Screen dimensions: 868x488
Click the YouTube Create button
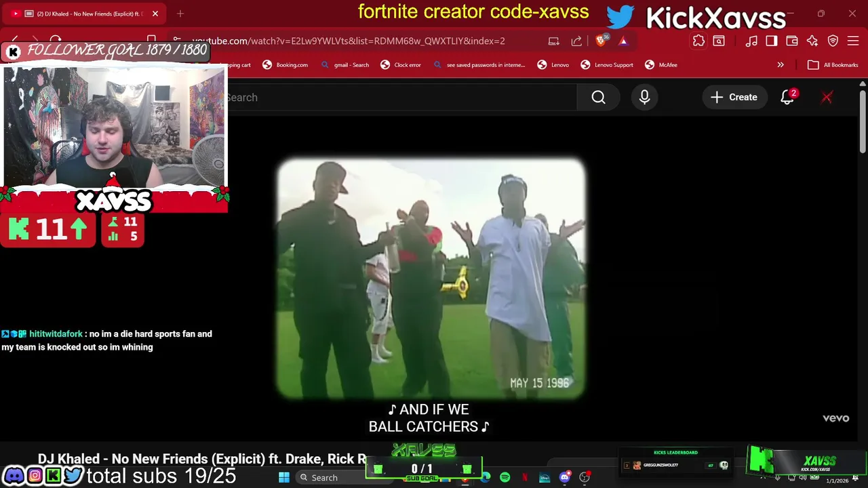coord(734,97)
